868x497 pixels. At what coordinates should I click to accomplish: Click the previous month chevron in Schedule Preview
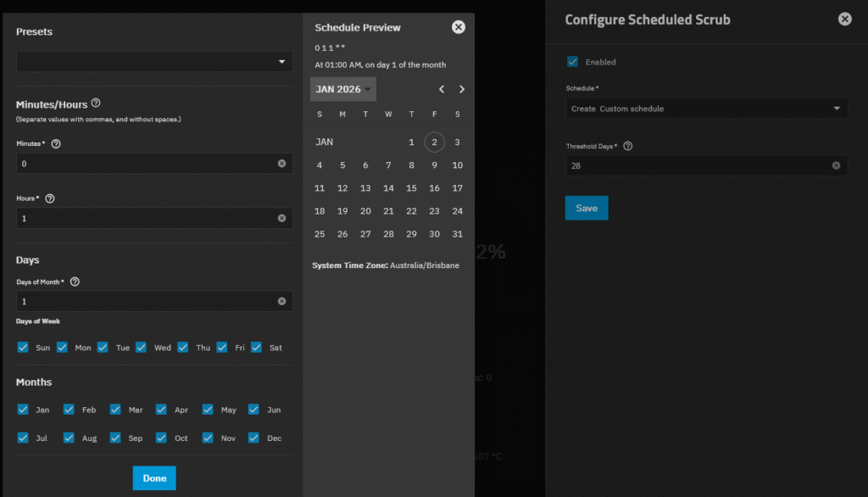coord(442,89)
